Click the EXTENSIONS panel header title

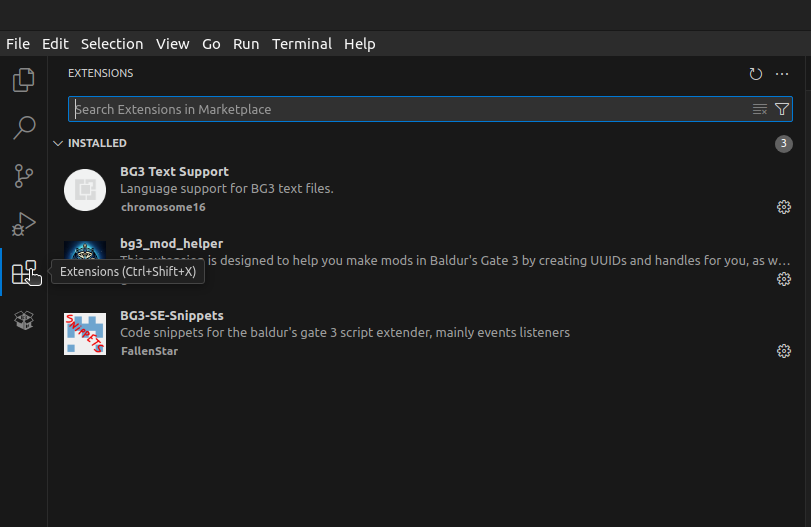coord(100,73)
